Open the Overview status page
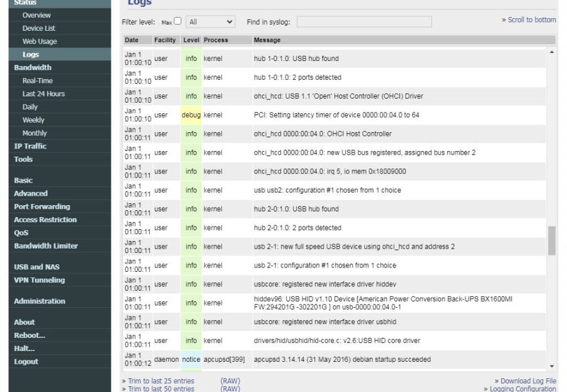This screenshot has width=567, height=392. coord(36,15)
